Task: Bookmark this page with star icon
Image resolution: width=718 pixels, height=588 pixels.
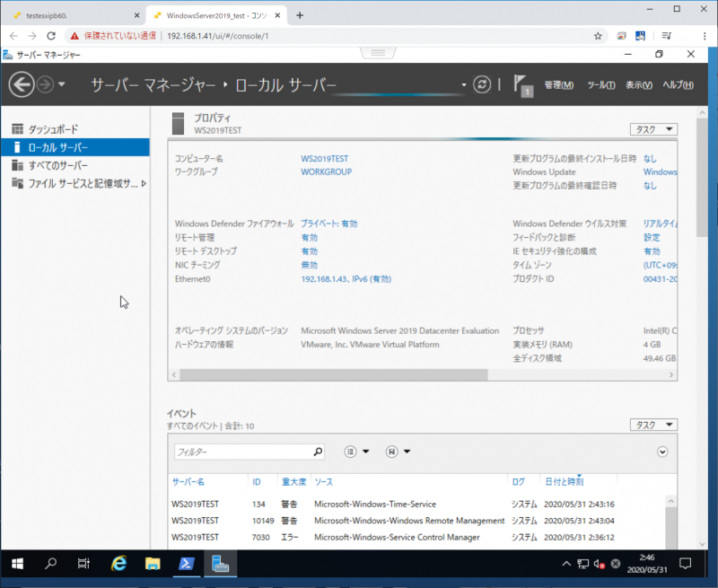Action: pos(598,36)
